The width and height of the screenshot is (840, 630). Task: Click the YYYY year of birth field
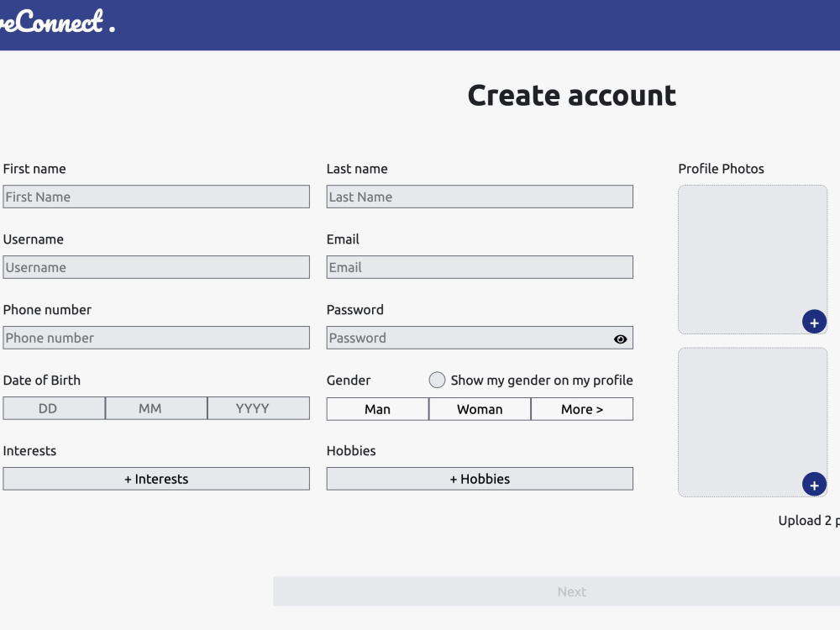[x=259, y=408]
